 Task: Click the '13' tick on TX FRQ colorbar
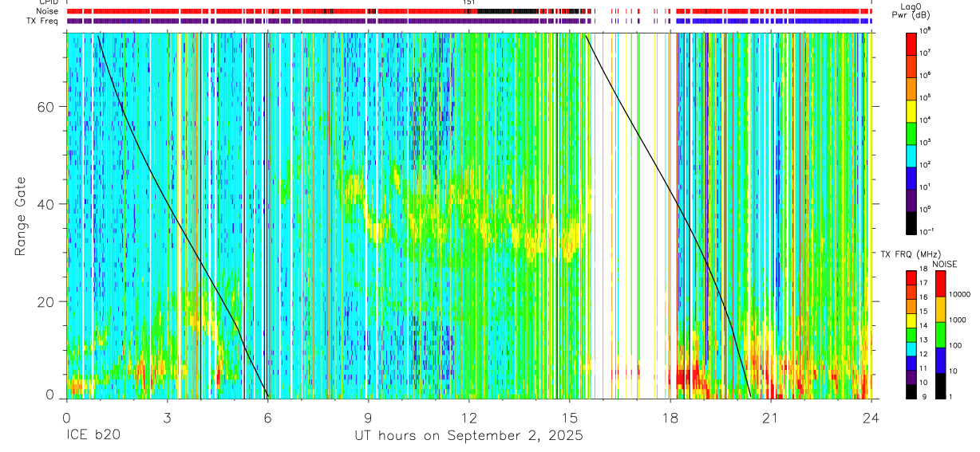tap(923, 340)
